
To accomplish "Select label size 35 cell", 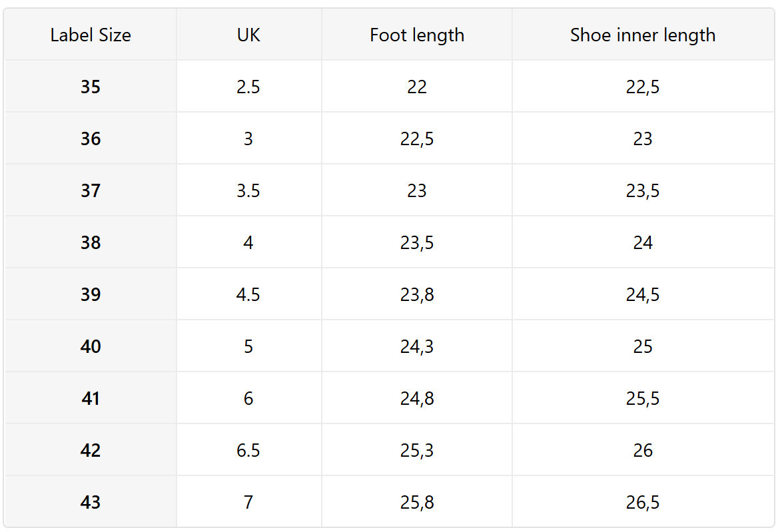I will pos(91,87).
